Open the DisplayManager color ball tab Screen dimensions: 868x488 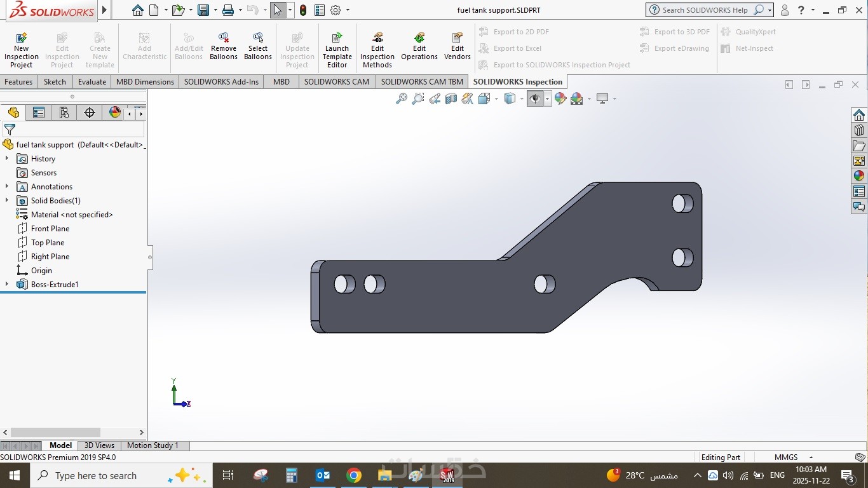pos(115,112)
